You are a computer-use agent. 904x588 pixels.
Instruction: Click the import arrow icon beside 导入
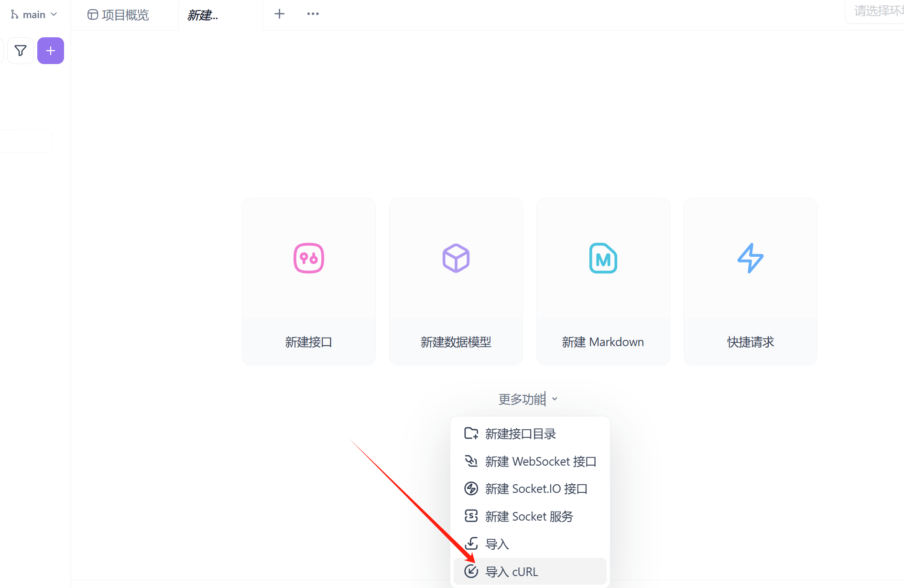point(471,544)
